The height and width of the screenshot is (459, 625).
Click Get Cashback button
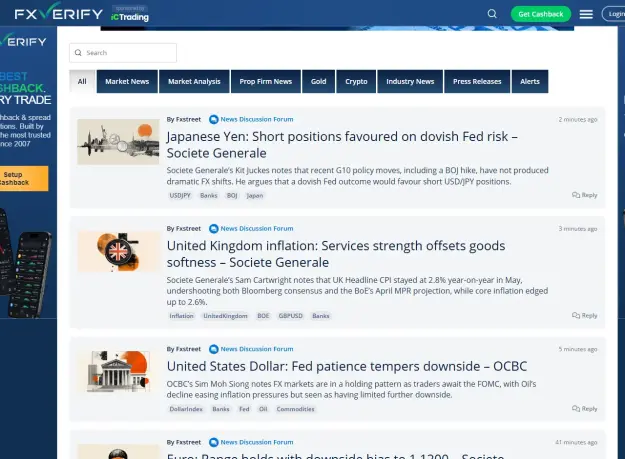pyautogui.click(x=541, y=14)
